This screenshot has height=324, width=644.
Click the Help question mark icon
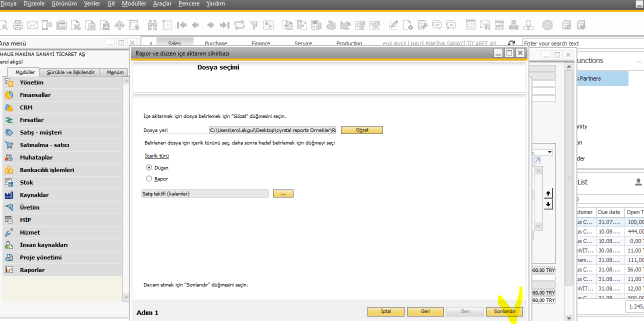(x=547, y=24)
